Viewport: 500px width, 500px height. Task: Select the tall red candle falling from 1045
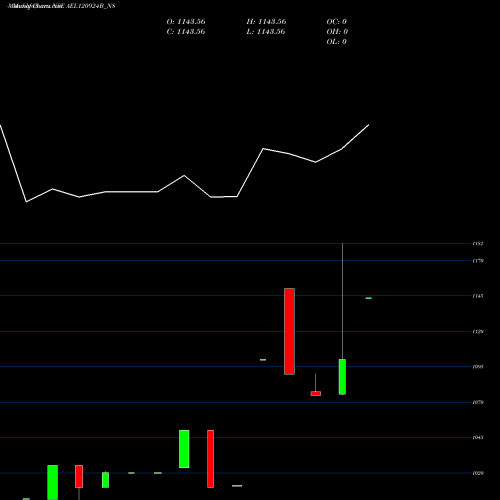click(x=210, y=459)
